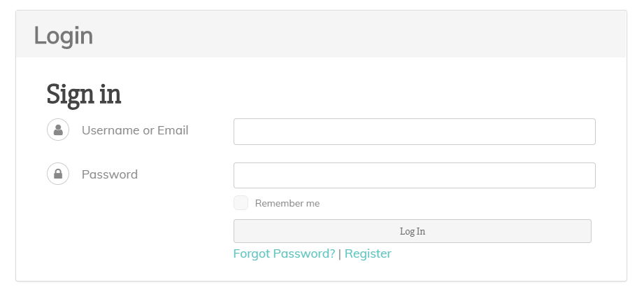
Task: Click the separator between Forgot Password and Register
Action: pyautogui.click(x=340, y=254)
